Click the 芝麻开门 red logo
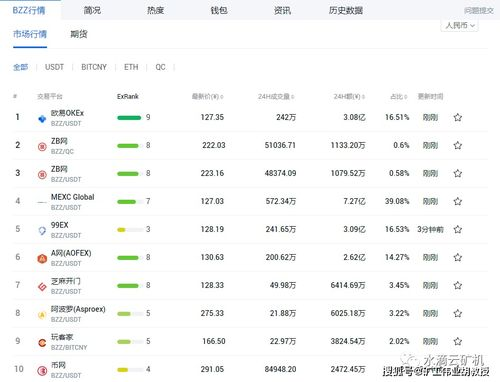This screenshot has height=382, width=500. tap(42, 287)
